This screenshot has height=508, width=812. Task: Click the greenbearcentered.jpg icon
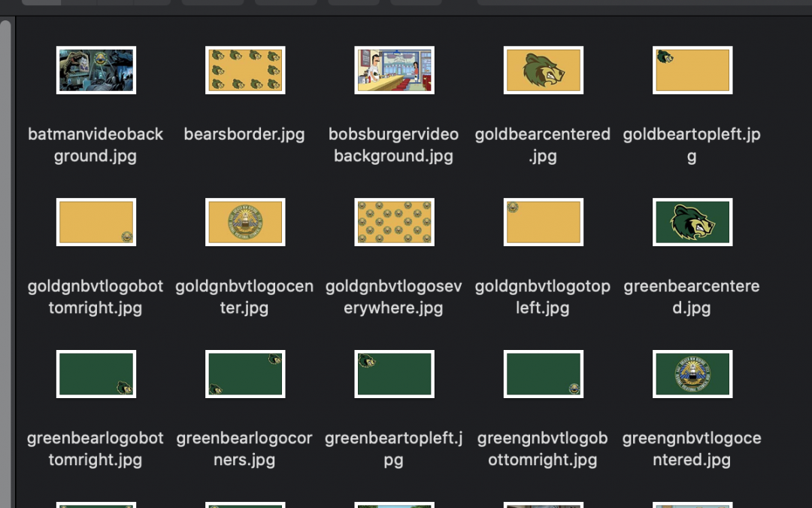pyautogui.click(x=693, y=222)
